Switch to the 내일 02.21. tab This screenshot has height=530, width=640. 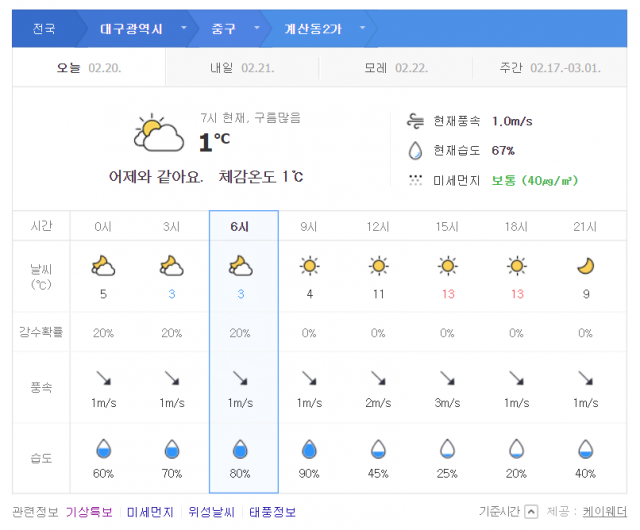pos(242,67)
